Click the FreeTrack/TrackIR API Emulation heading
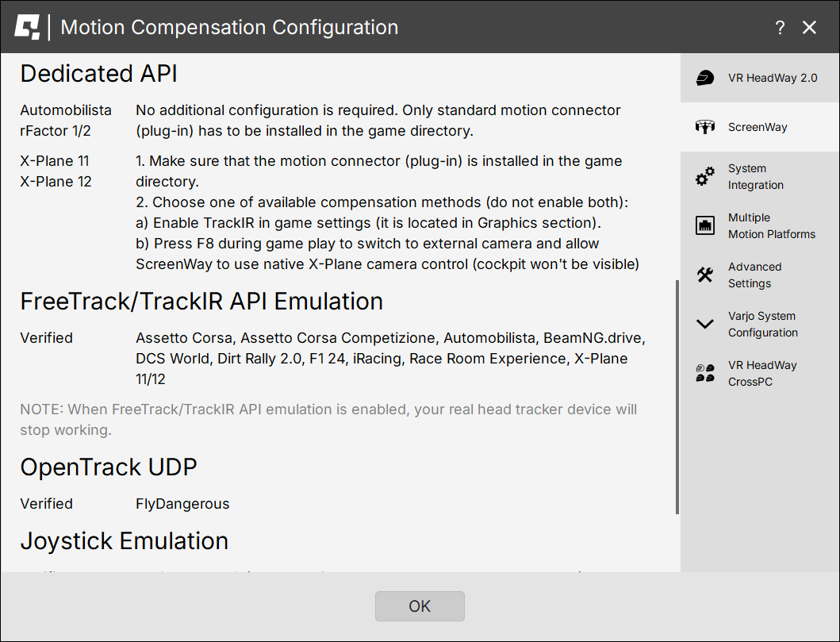Viewport: 840px width, 642px height. point(201,302)
